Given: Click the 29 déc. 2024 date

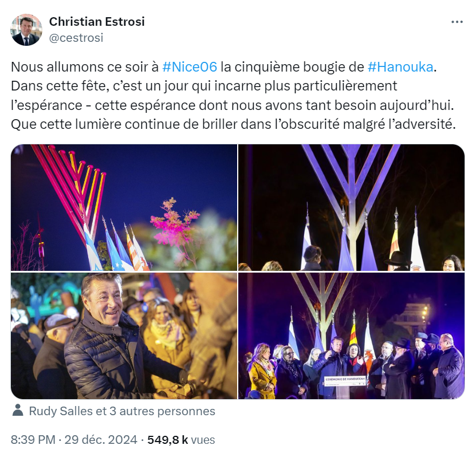Looking at the screenshot, I should click(101, 440).
